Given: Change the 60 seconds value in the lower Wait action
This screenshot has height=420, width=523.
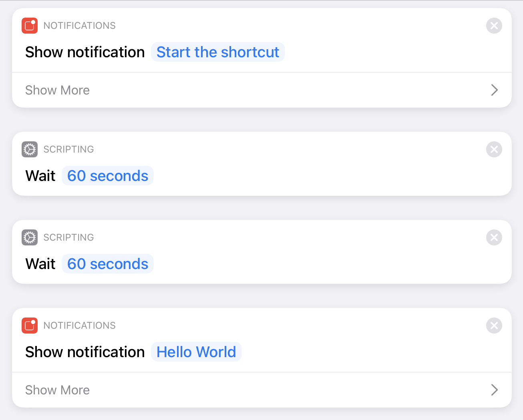Looking at the screenshot, I should pyautogui.click(x=107, y=264).
